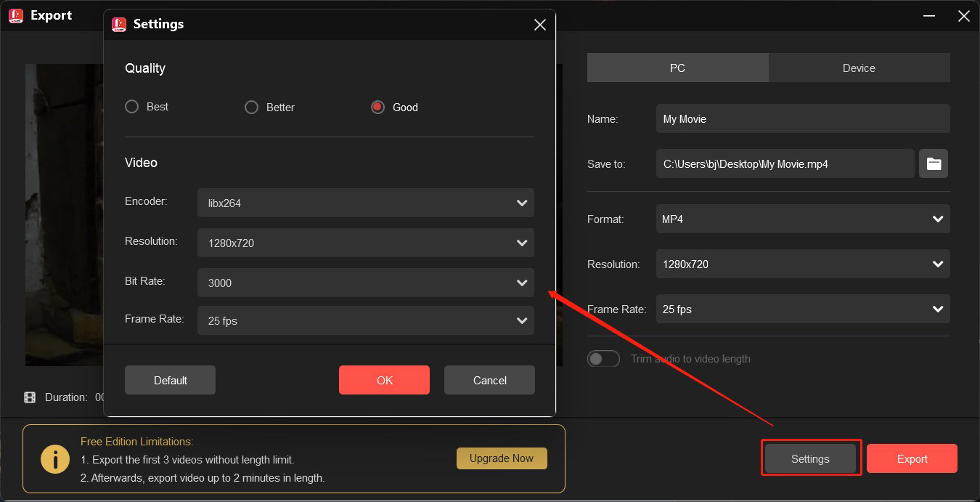Click the Encoder label
The image size is (980, 502).
146,201
